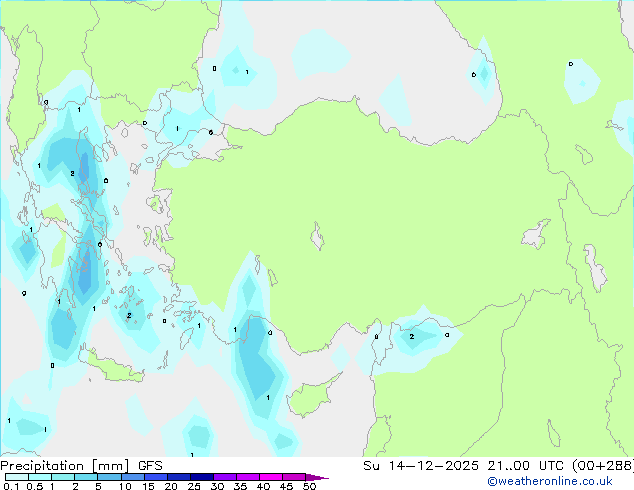This screenshot has width=634, height=490.
Task: Select legend swatch between 0.5 and 1
Action: (40, 477)
